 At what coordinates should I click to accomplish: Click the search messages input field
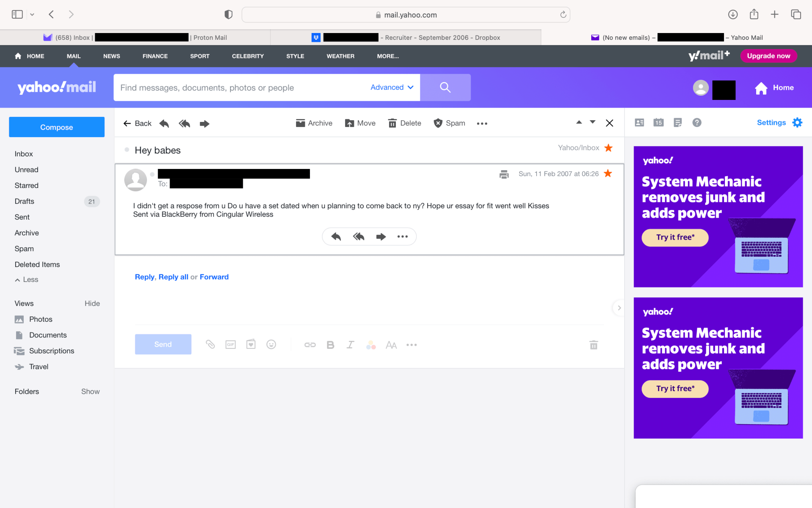[x=241, y=88]
